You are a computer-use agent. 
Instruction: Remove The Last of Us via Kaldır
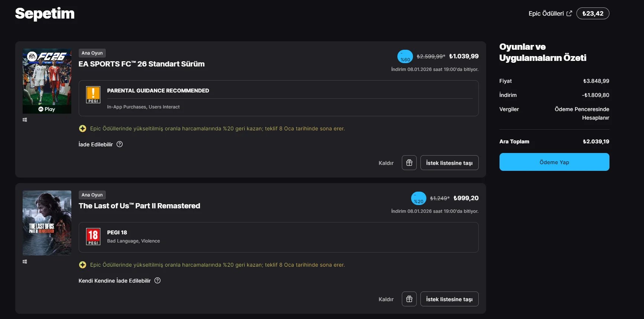386,299
